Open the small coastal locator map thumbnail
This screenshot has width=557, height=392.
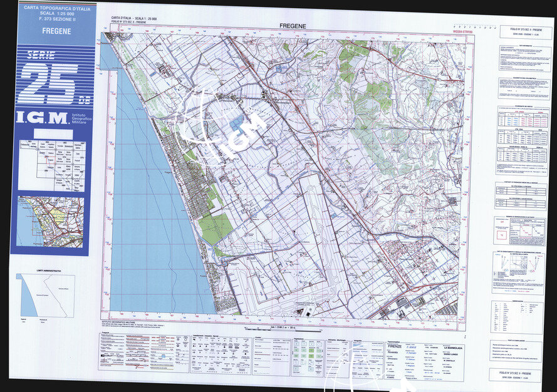pyautogui.click(x=51, y=222)
